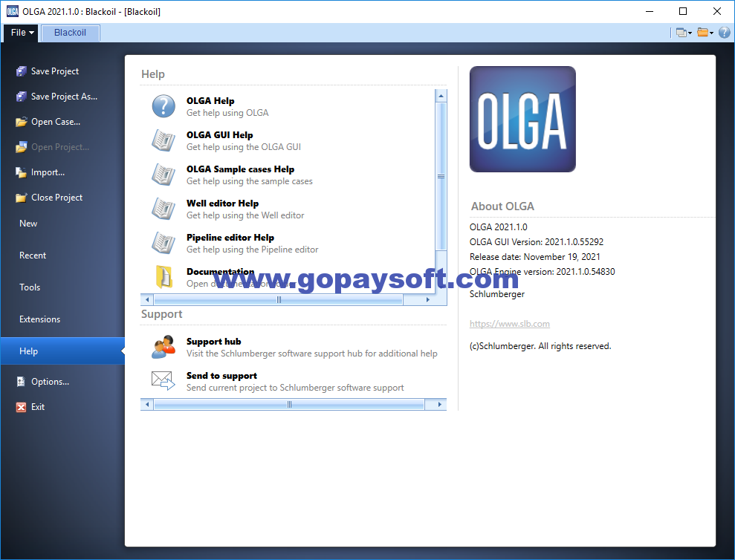735x560 pixels.
Task: Click the OLGA GUI Version text
Action: pos(537,242)
